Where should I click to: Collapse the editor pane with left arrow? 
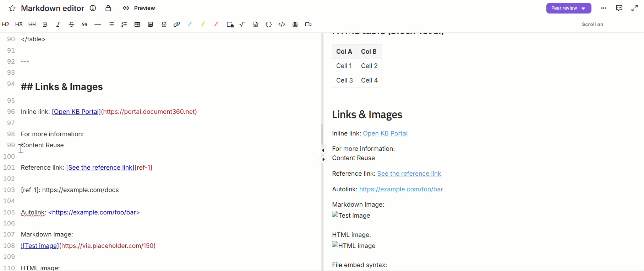click(x=323, y=150)
